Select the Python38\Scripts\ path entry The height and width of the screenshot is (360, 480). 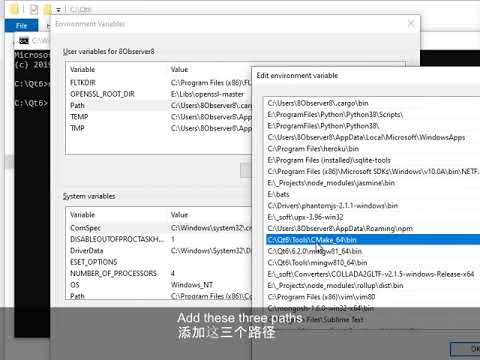(x=373, y=114)
